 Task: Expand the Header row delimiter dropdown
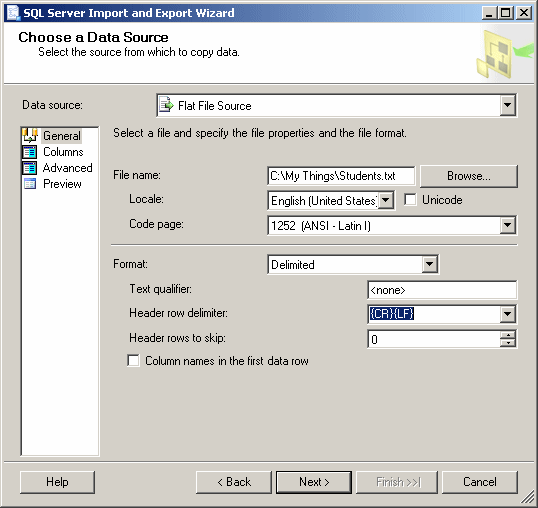coord(507,314)
